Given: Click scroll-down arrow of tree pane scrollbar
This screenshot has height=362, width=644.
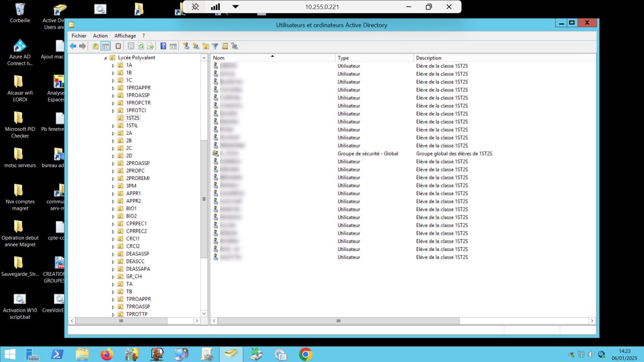Looking at the screenshot, I should [204, 313].
